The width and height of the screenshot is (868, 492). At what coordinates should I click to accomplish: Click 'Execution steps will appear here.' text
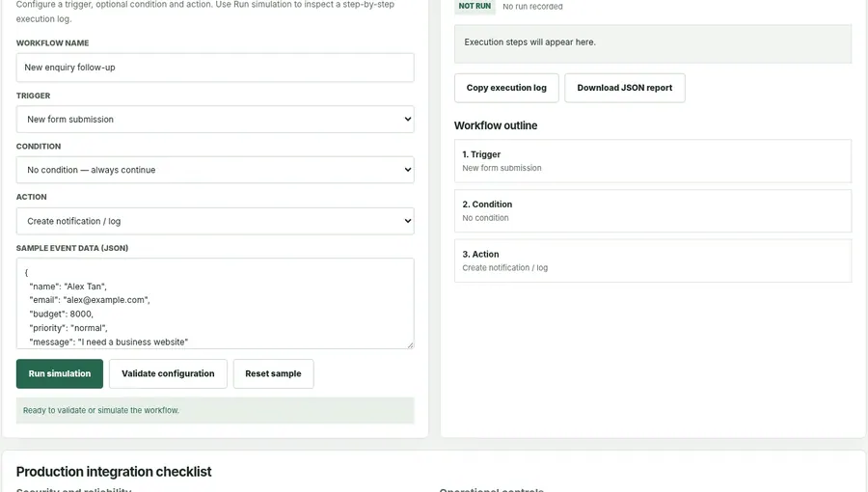tap(529, 42)
